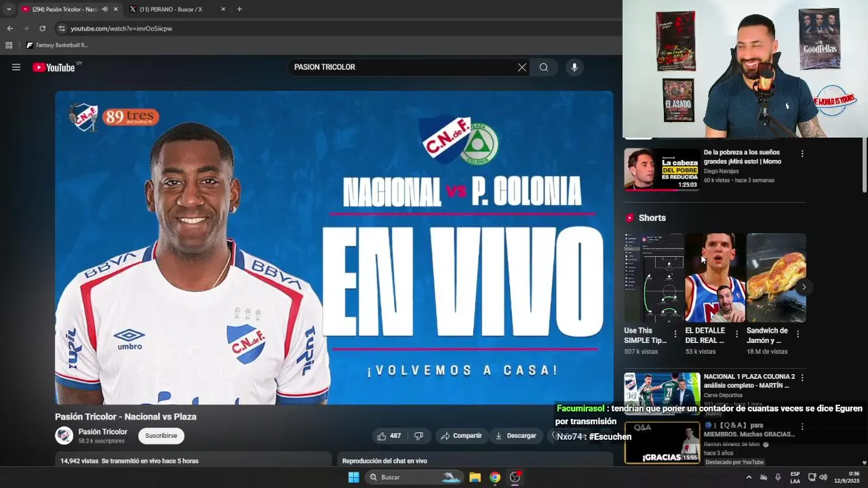Close the Pasión Tricolor tab
Image resolution: width=868 pixels, height=488 pixels.
(115, 9)
